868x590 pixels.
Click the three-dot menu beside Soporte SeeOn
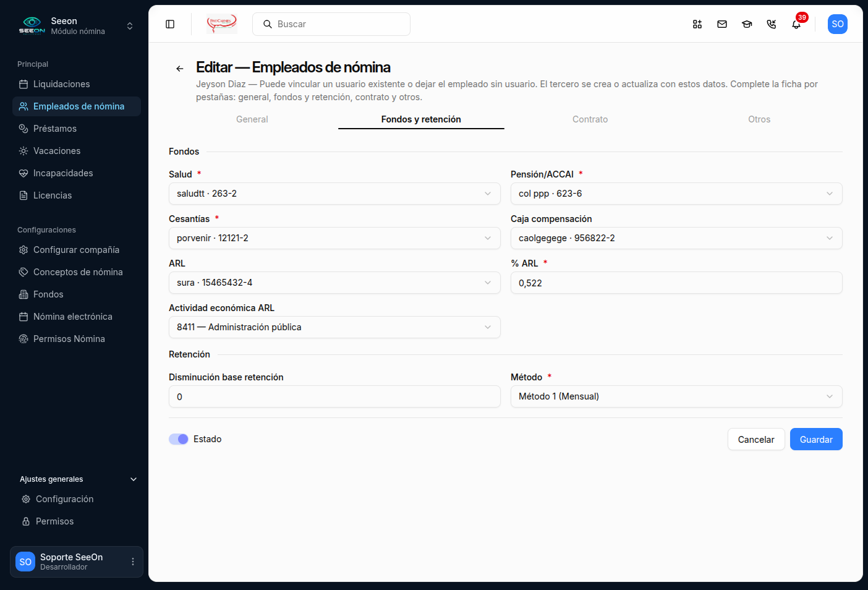coord(133,562)
